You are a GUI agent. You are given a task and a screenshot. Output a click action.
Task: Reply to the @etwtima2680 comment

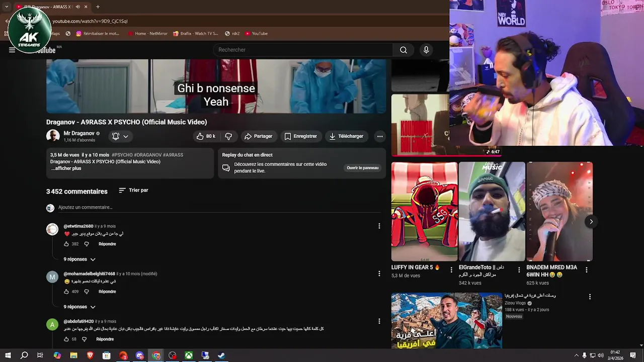[x=107, y=244]
